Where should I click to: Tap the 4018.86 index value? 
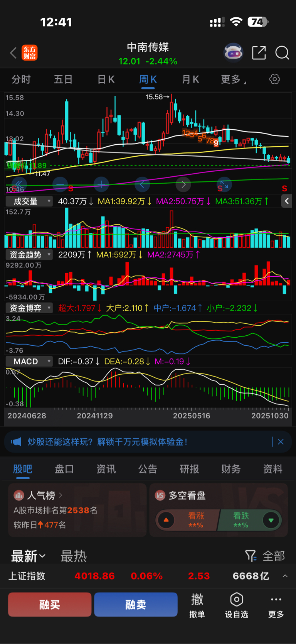click(94, 576)
